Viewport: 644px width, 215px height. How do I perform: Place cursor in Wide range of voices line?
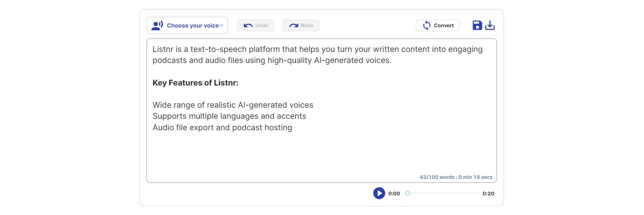pos(233,105)
